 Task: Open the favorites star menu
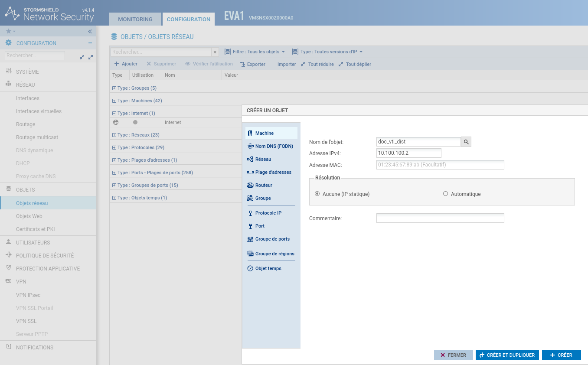[x=10, y=32]
